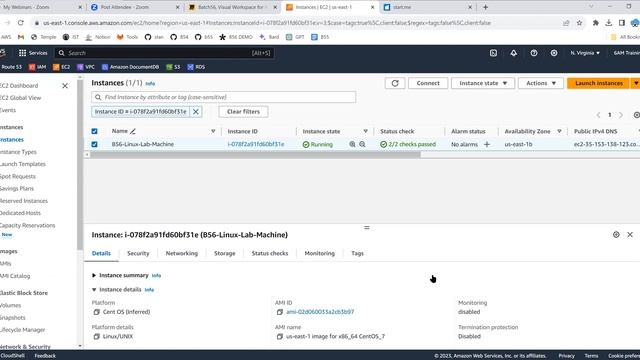Viewport: 640px width, 360px height.
Task: Open the instance ID link in the table
Action: coord(256,144)
